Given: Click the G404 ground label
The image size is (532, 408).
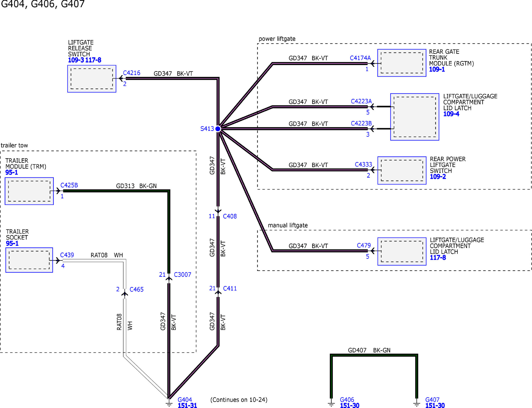Looking at the screenshot, I should click(x=185, y=400).
